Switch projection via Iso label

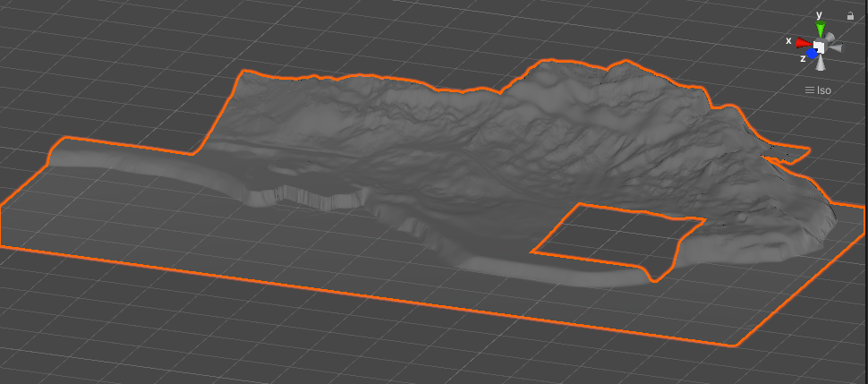point(818,90)
